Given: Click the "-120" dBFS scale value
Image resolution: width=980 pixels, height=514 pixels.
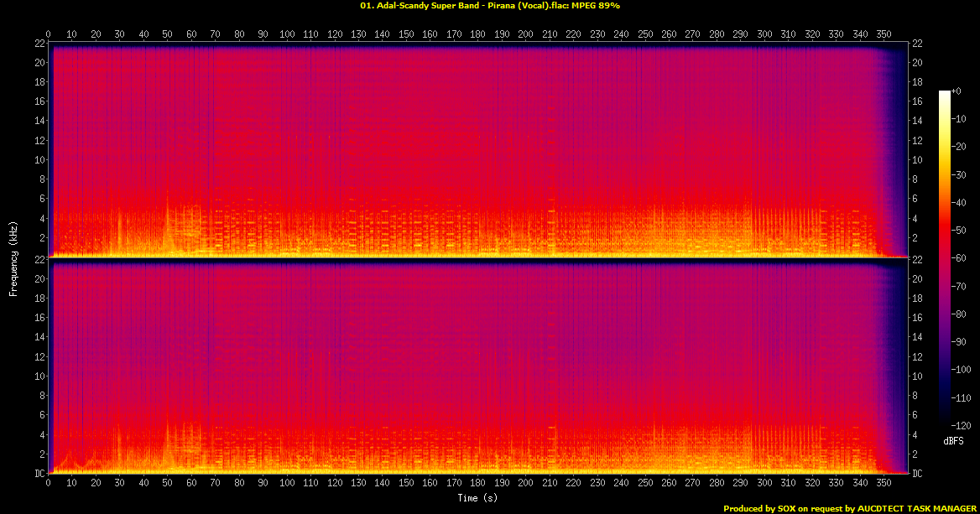Looking at the screenshot, I should pyautogui.click(x=962, y=425).
